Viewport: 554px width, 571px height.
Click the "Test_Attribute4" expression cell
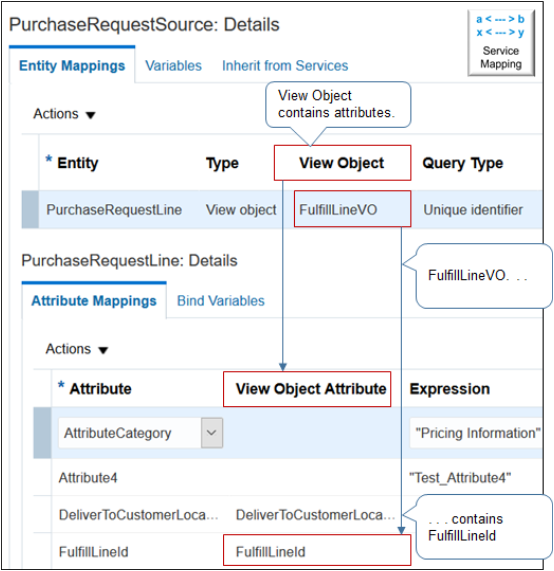pos(460,478)
